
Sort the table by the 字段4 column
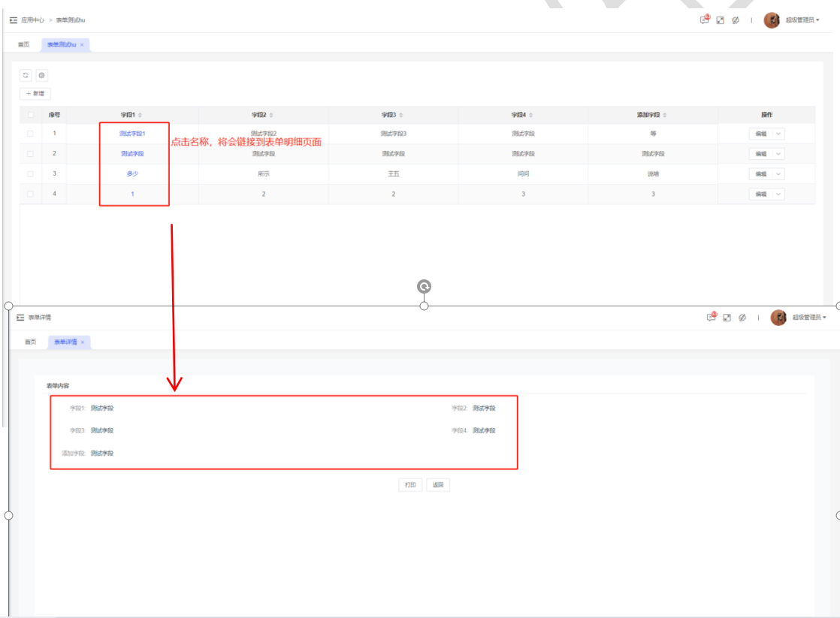tap(531, 115)
